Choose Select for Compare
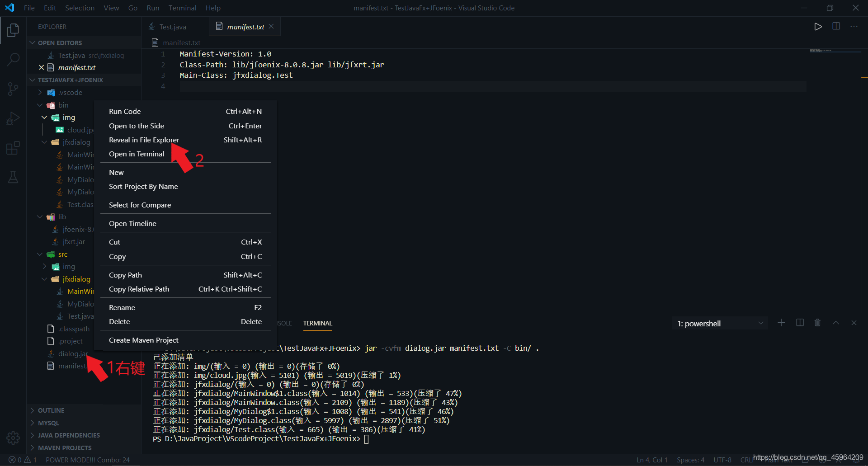Viewport: 868px width, 466px height. coord(185,205)
